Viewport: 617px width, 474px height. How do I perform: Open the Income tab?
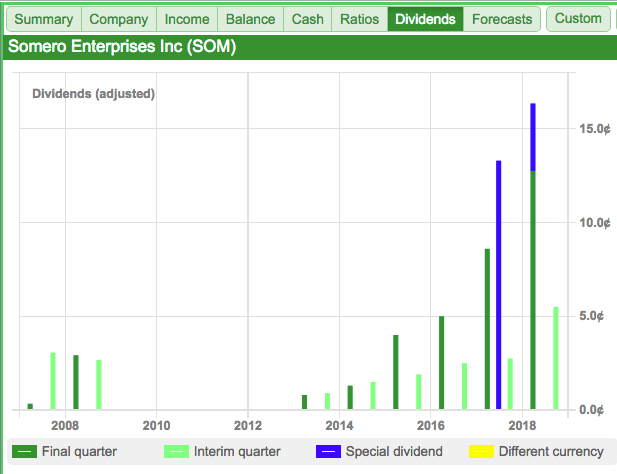(187, 19)
